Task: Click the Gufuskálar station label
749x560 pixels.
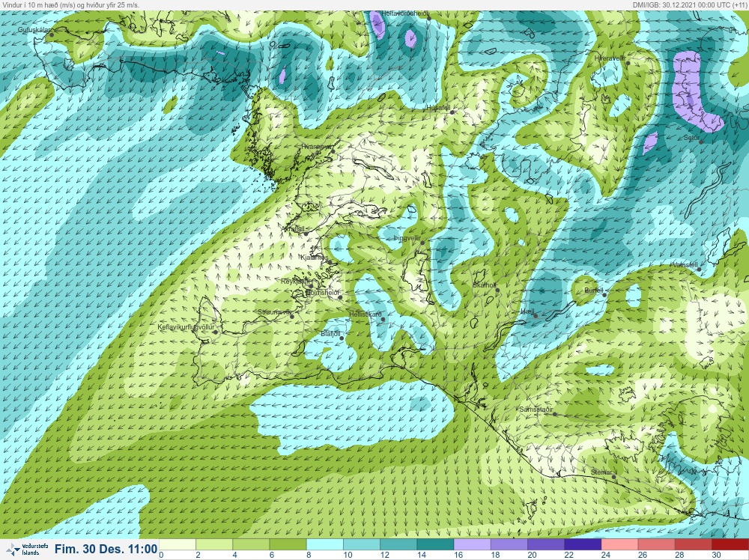Action: [x=34, y=30]
